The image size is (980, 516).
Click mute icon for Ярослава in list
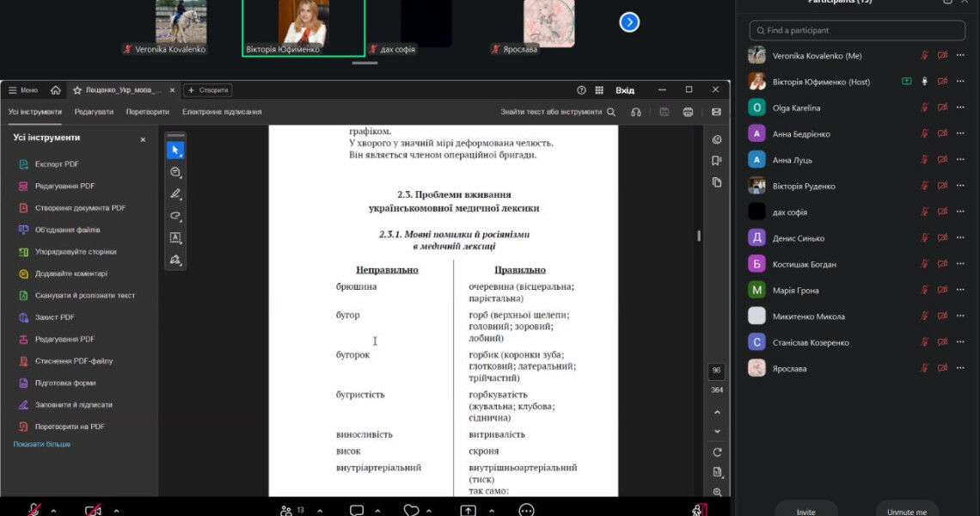pyautogui.click(x=924, y=368)
